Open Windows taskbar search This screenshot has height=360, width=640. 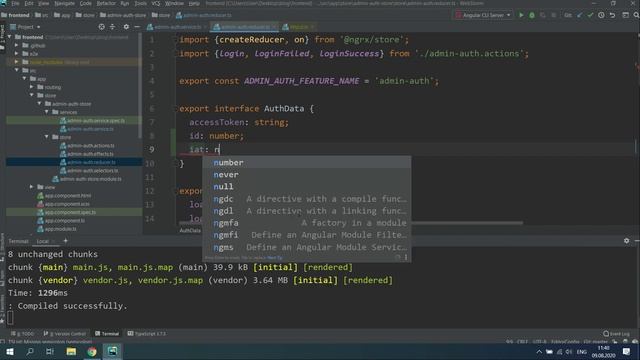(x=30, y=351)
